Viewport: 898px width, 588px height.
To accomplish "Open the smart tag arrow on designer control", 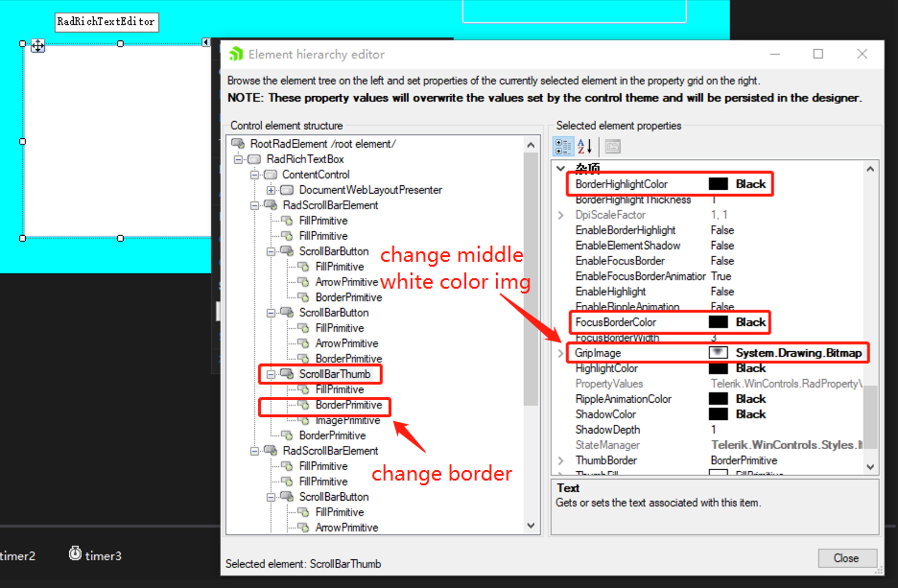I will point(206,42).
